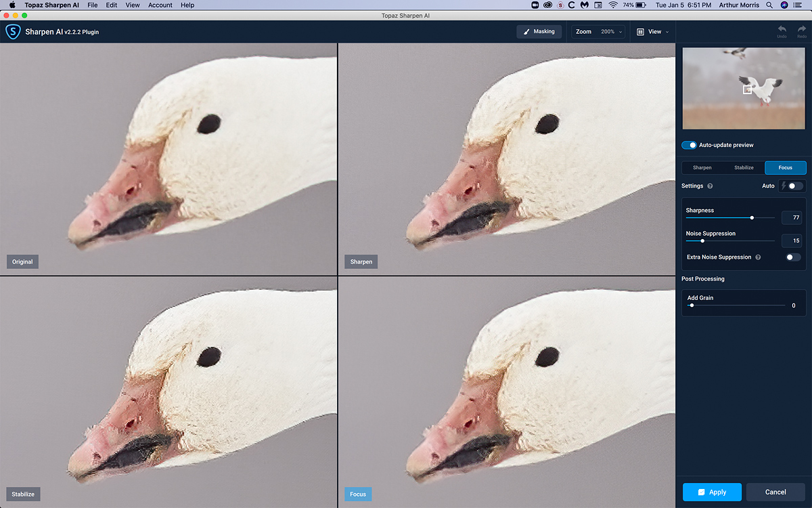Select the Focus mode tab
This screenshot has height=508, width=812.
click(785, 167)
